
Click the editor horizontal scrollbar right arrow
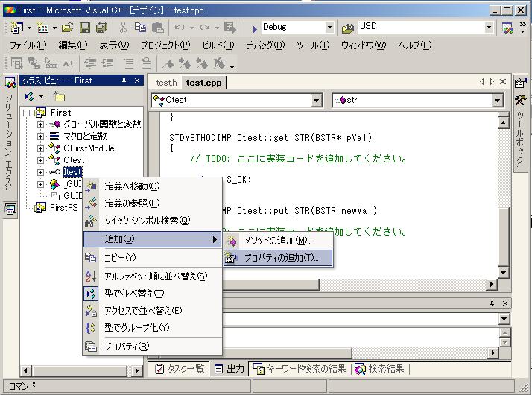click(491, 285)
